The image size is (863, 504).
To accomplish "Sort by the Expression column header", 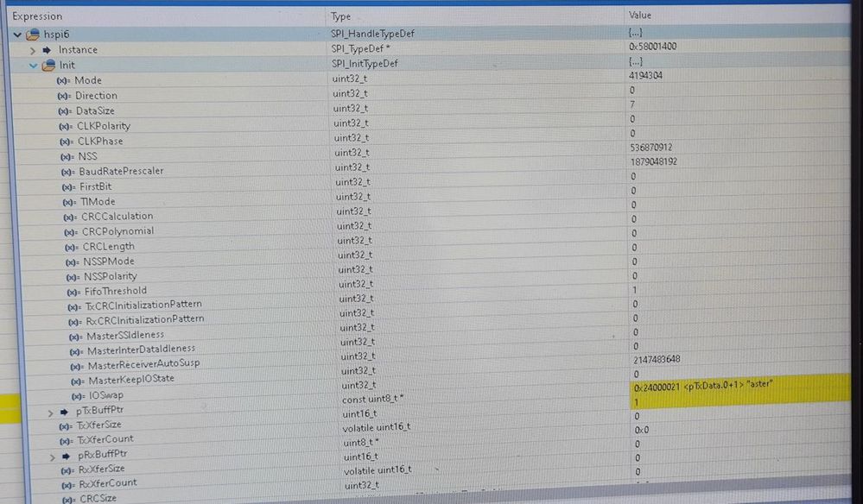I will click(37, 16).
